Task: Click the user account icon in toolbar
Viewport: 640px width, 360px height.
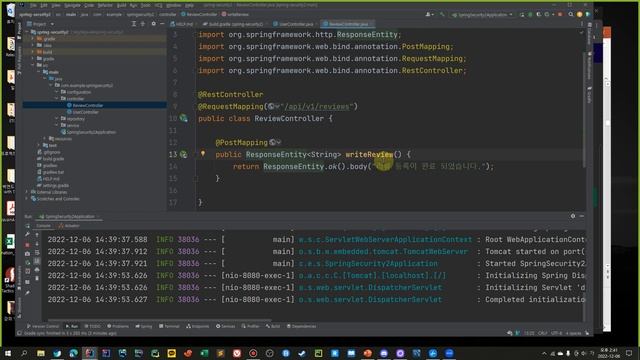Action: [428, 14]
